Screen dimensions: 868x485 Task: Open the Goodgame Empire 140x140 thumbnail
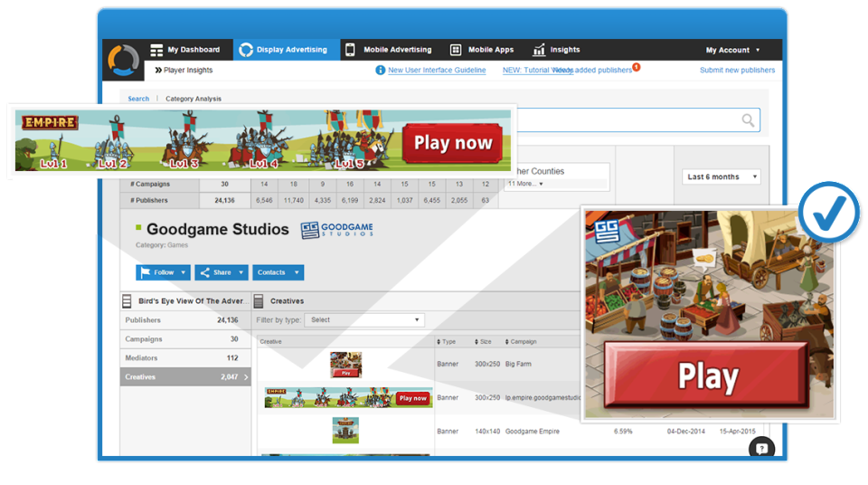345,431
